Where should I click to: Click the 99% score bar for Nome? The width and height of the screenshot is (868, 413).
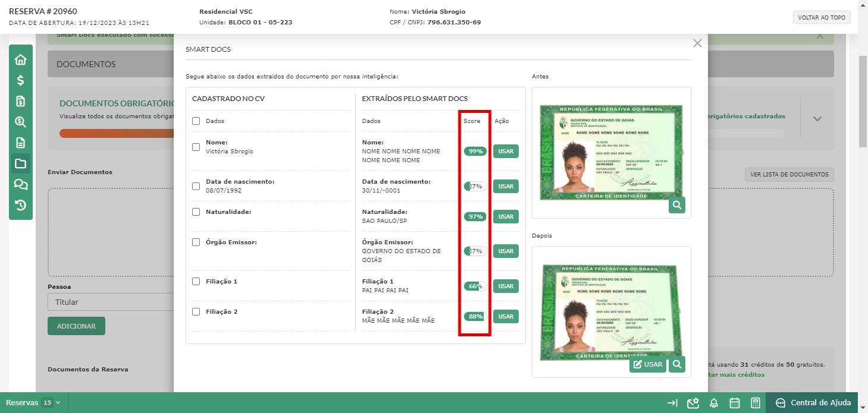tap(475, 152)
